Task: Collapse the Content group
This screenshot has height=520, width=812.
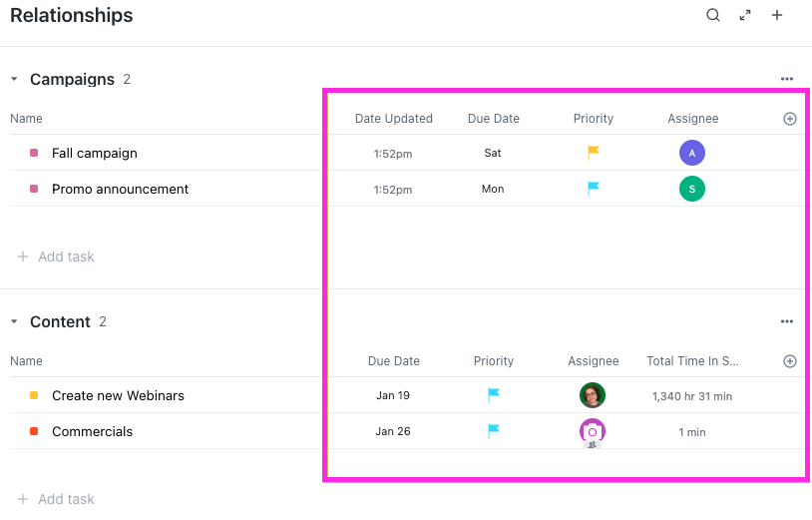Action: (15, 321)
